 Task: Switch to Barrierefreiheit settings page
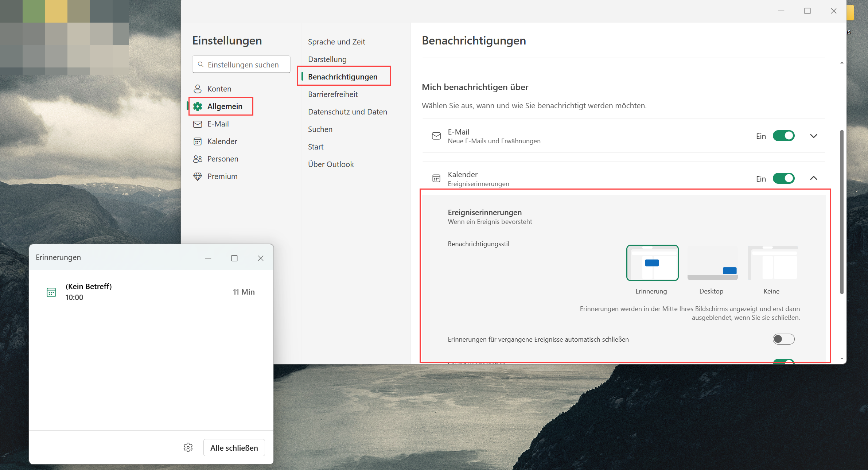click(333, 94)
